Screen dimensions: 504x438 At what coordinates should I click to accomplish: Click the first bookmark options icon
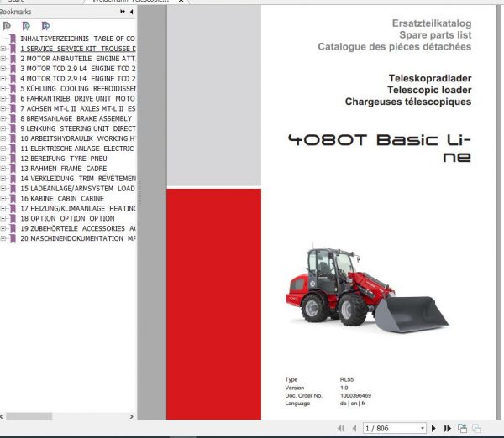tap(7, 26)
